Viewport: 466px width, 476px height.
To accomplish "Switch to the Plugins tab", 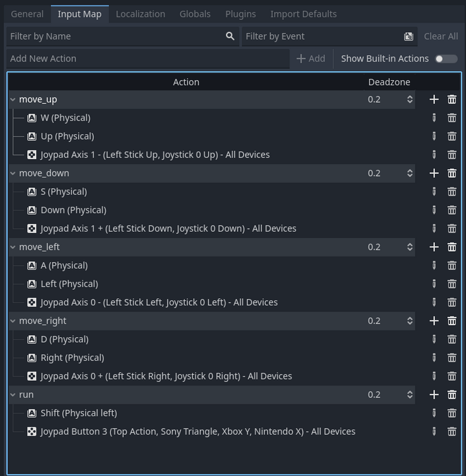I will [241, 14].
